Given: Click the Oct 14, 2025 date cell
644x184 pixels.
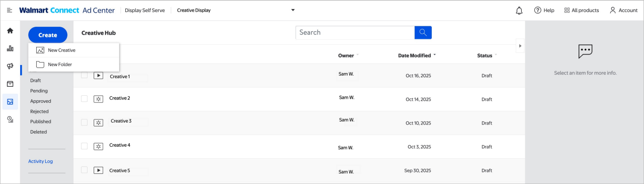Looking at the screenshot, I should click(418, 99).
